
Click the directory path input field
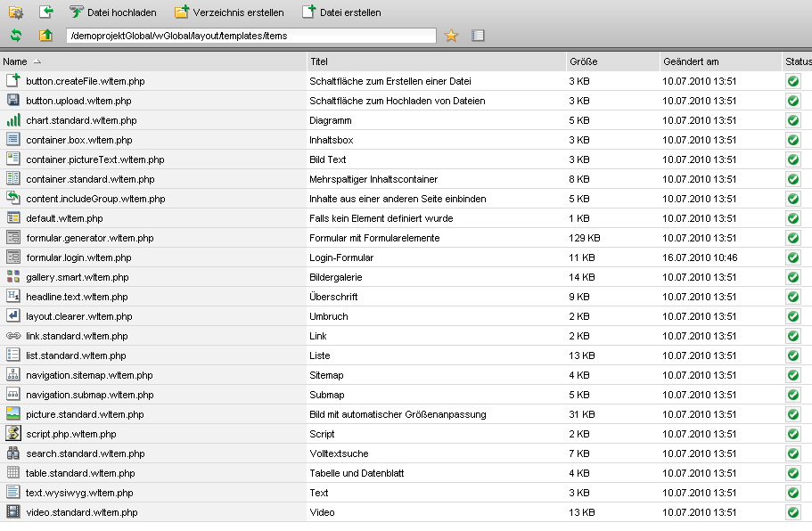(x=251, y=36)
